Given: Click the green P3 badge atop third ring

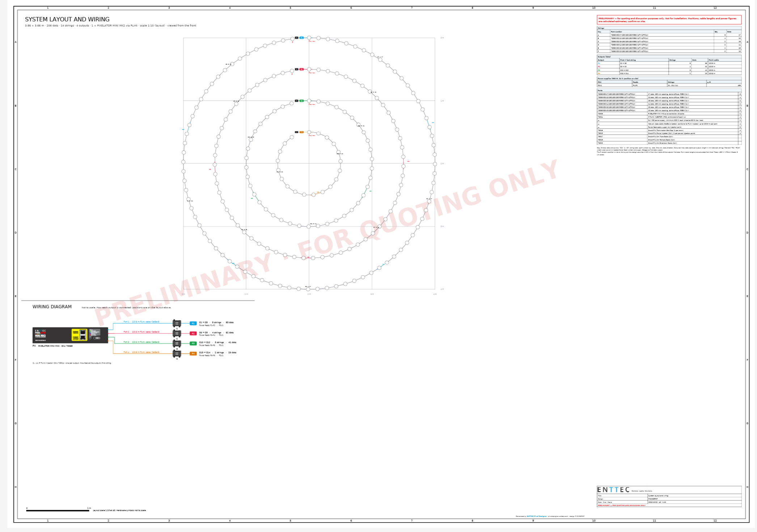Looking at the screenshot, I should coord(301,101).
